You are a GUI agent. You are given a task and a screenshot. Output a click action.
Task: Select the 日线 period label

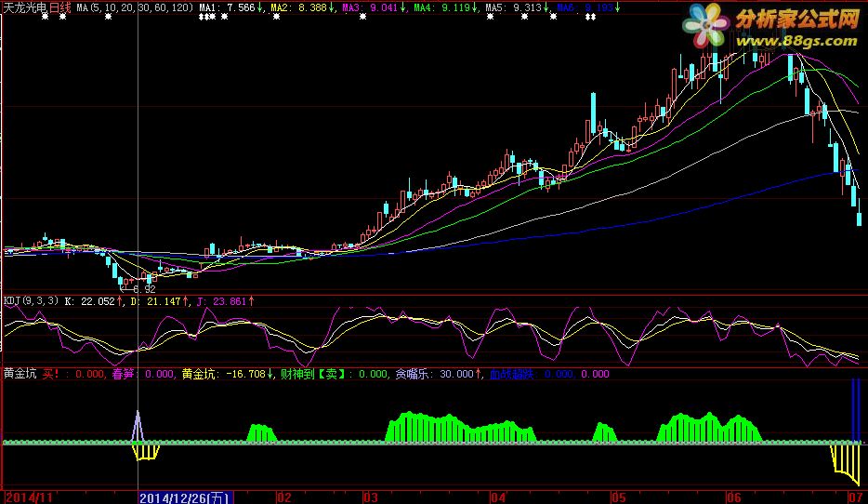[60, 7]
